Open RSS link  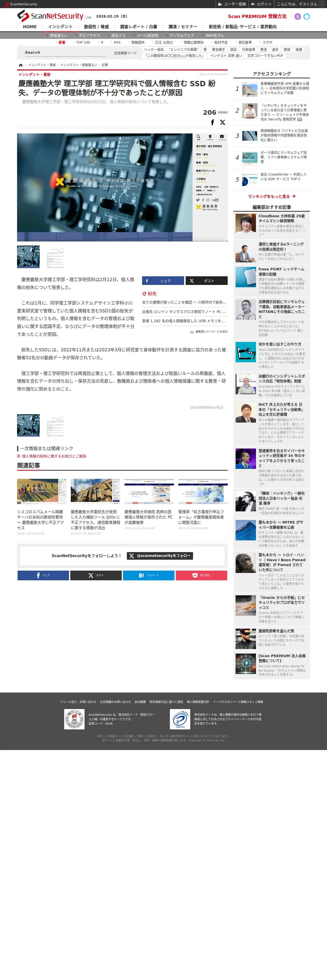[x=117, y=42]
